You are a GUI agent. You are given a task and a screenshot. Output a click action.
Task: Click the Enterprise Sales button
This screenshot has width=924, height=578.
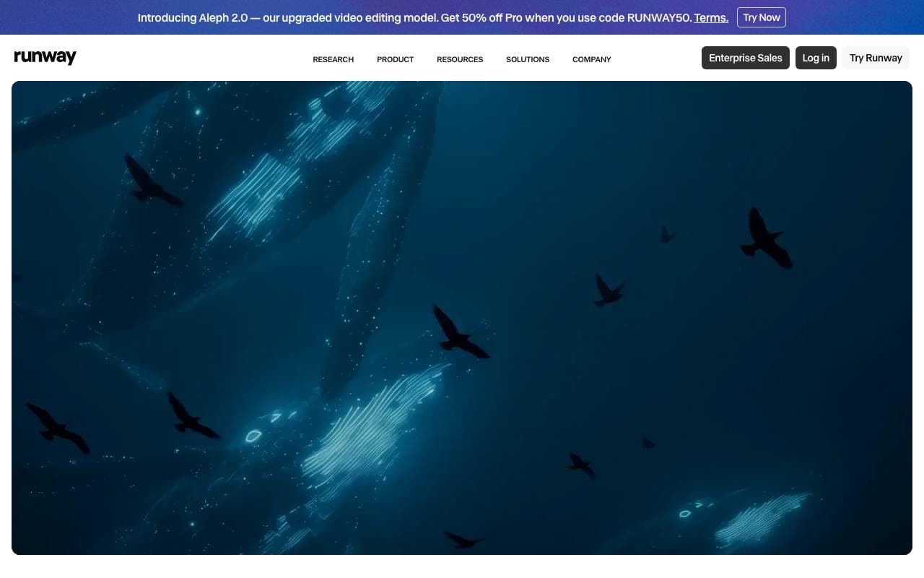tap(746, 58)
